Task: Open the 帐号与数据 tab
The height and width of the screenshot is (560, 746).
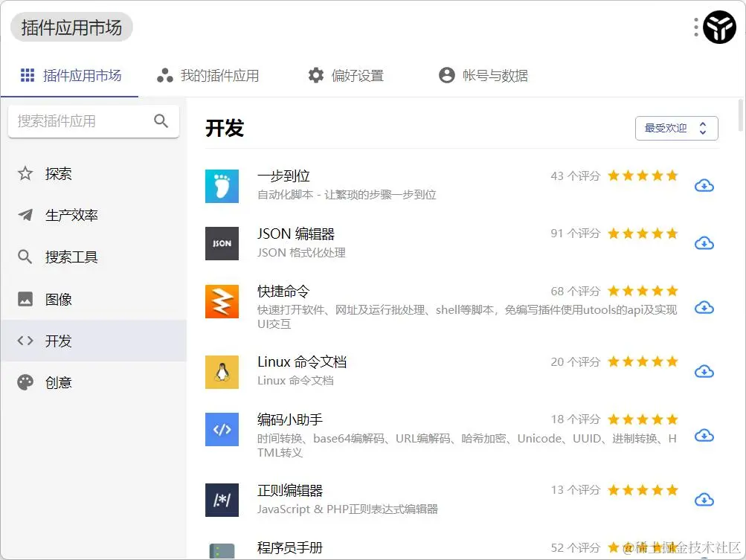Action: pyautogui.click(x=483, y=76)
